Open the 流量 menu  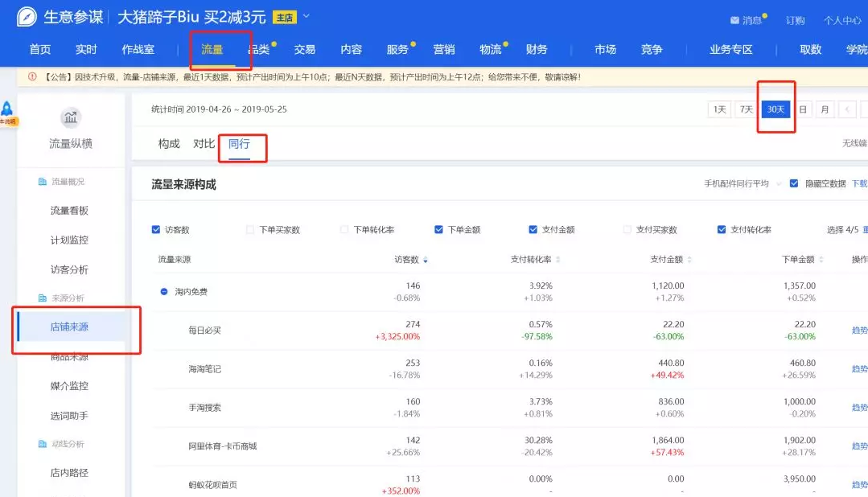[212, 49]
